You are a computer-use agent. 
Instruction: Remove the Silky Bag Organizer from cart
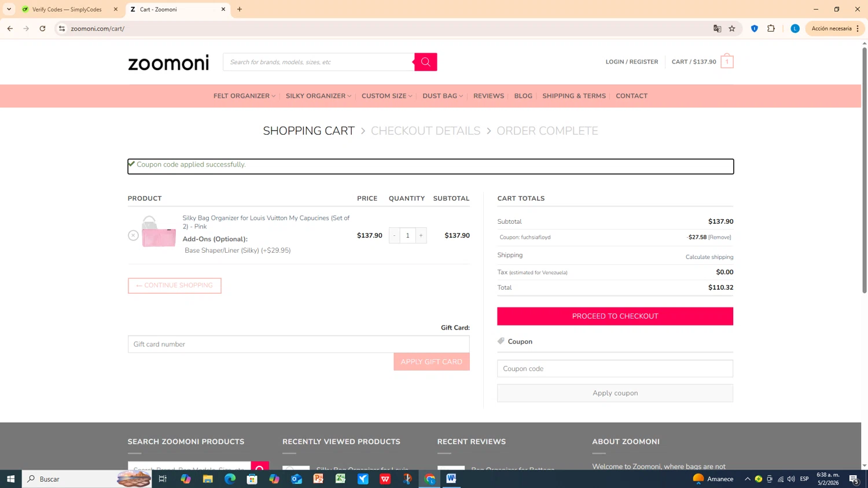coord(133,235)
